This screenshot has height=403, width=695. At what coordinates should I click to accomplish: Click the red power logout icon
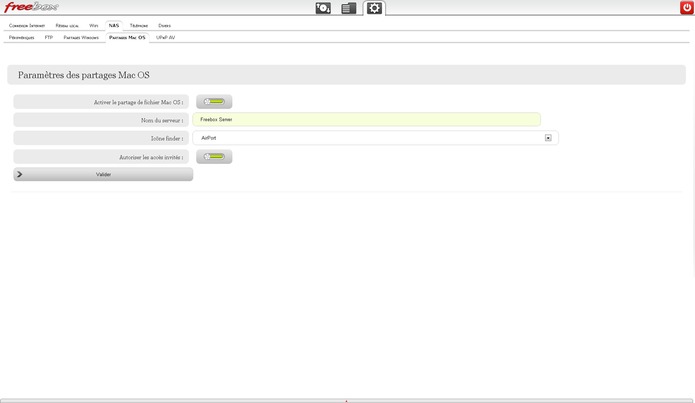point(686,8)
